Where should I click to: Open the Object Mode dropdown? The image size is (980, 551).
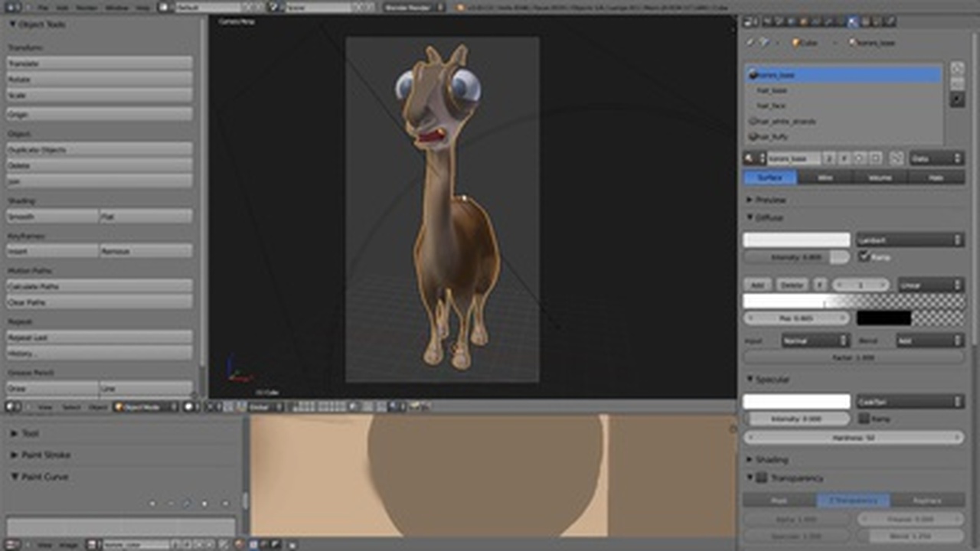tap(146, 407)
